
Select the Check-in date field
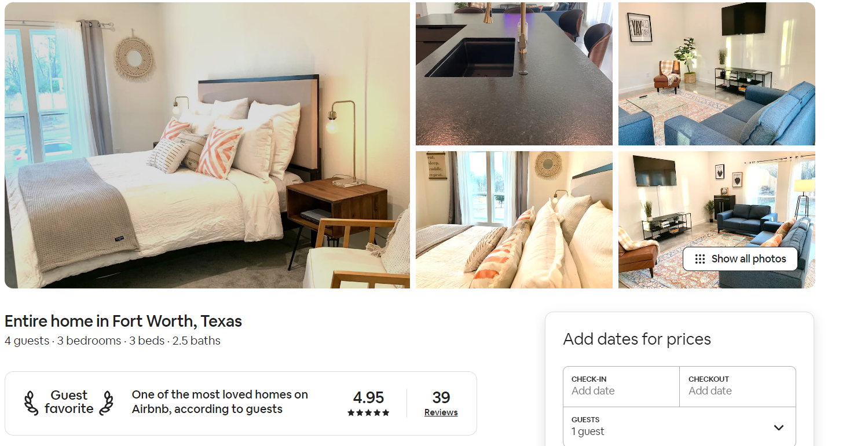click(621, 386)
